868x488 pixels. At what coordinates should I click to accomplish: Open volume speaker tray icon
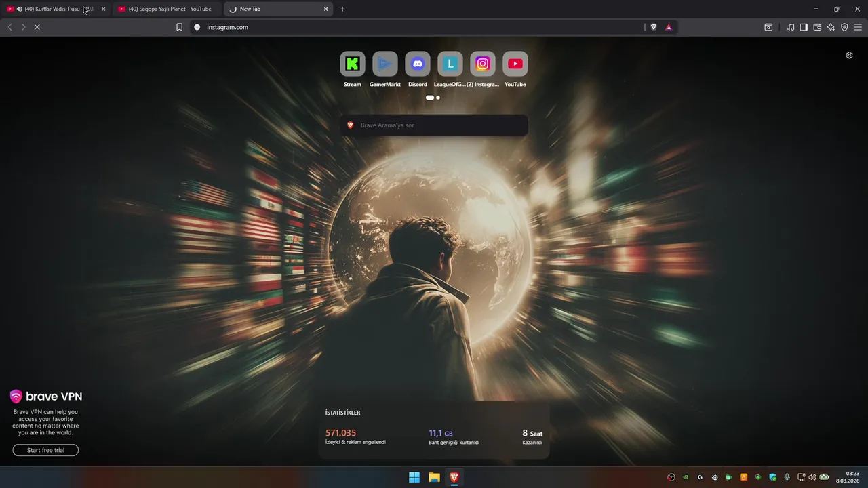click(x=812, y=477)
